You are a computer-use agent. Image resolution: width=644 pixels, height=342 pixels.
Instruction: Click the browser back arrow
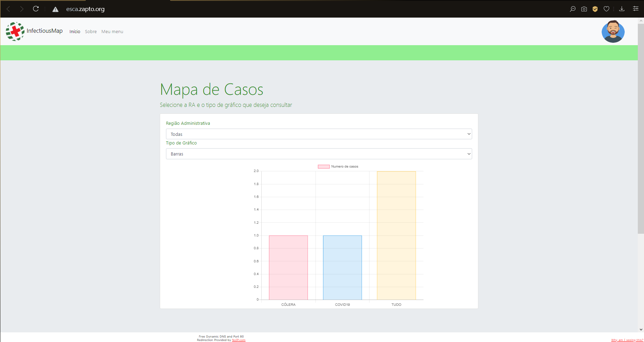[x=8, y=9]
